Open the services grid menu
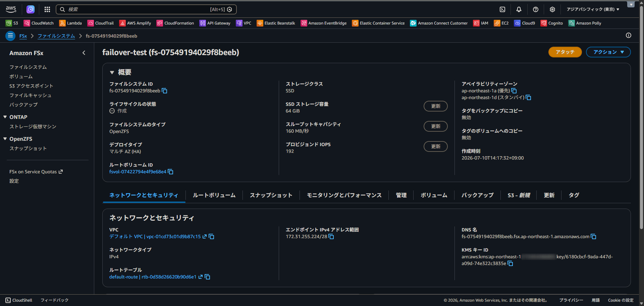 [x=47, y=9]
